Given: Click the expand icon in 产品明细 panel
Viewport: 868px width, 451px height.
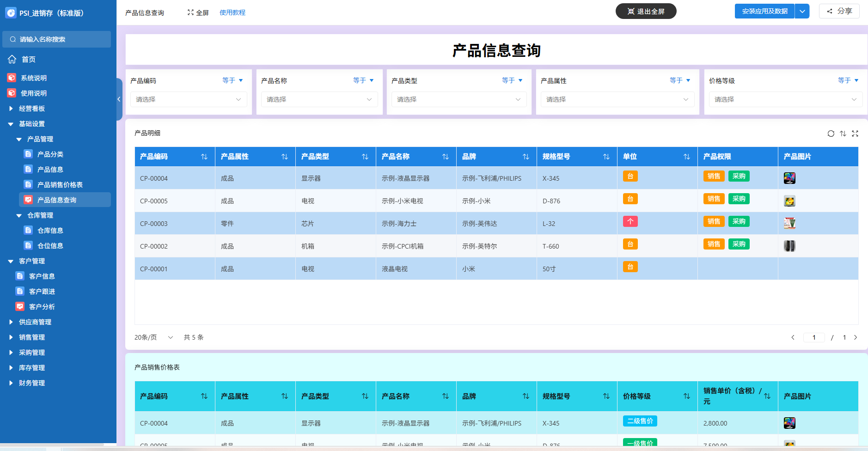Looking at the screenshot, I should click(x=855, y=134).
